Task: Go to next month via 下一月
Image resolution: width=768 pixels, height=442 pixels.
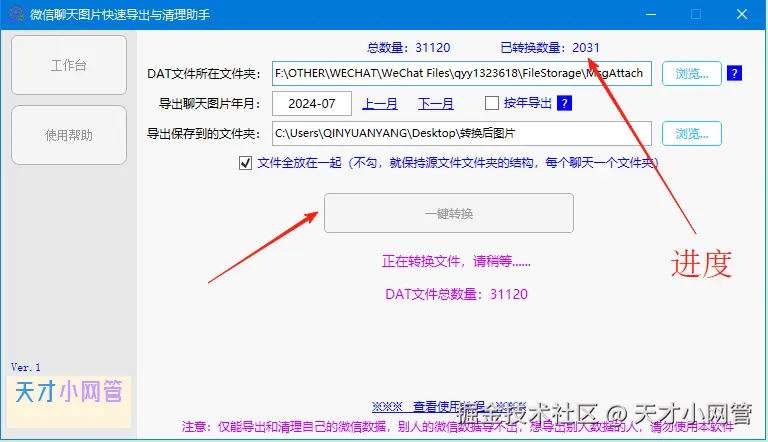Action: [x=435, y=104]
